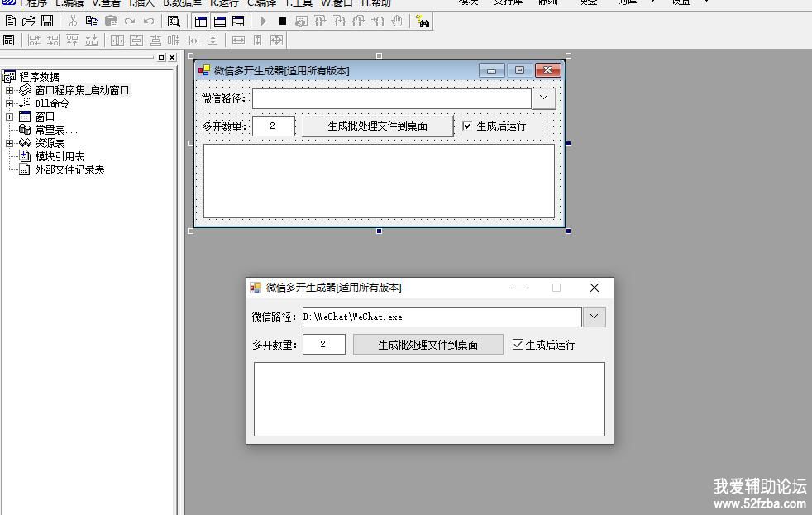
Task: Open the E.编辑 menu
Action: pyautogui.click(x=69, y=3)
